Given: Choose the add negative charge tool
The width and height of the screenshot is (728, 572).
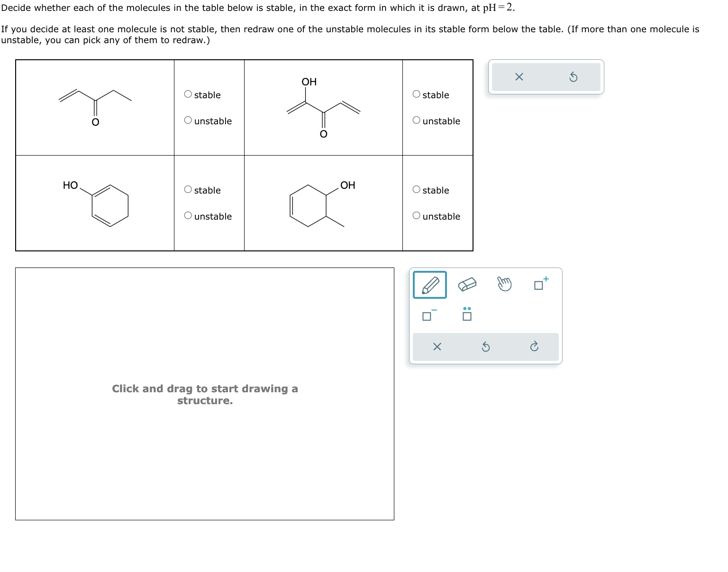Looking at the screenshot, I should pos(427,315).
